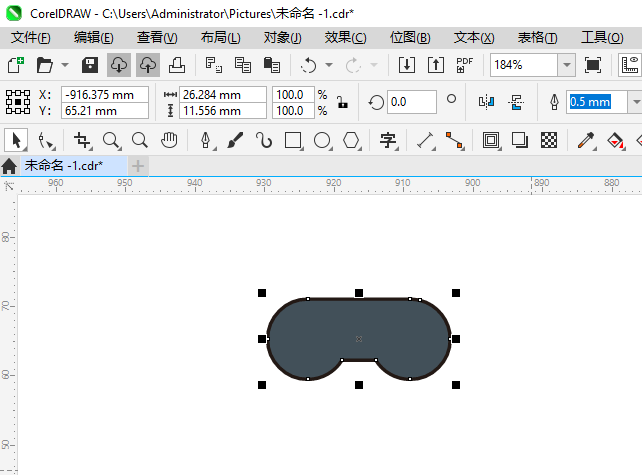Viewport: 642px width, 475px height.
Task: Mirror the object vertically
Action: 516,102
